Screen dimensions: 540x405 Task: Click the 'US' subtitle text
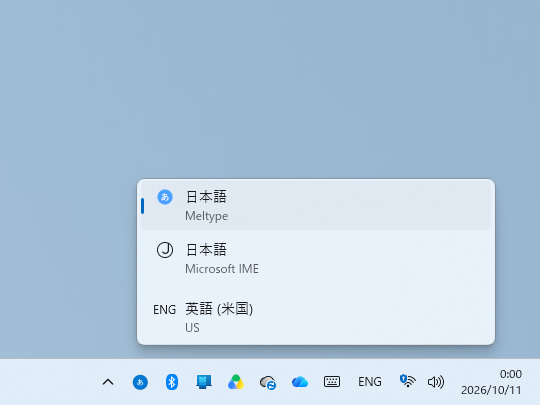tap(192, 328)
